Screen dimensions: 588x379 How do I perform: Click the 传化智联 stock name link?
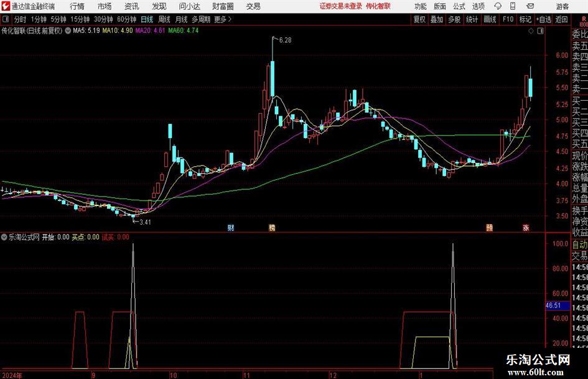pos(378,6)
